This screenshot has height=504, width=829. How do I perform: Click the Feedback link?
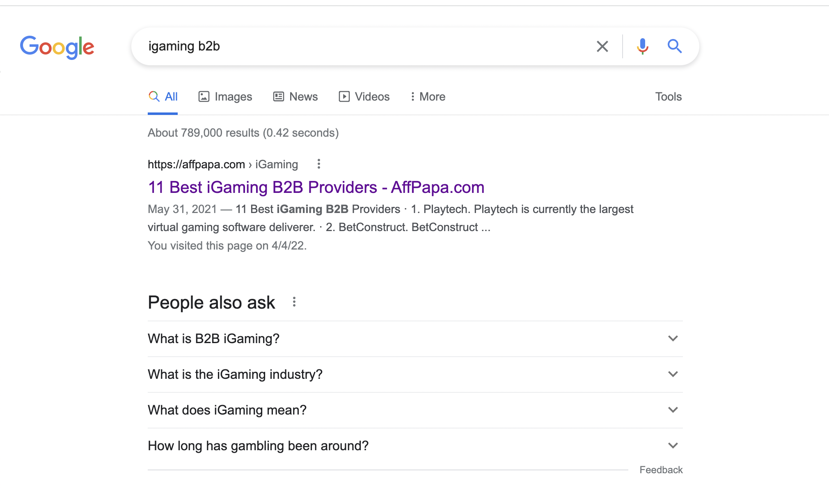(x=661, y=470)
